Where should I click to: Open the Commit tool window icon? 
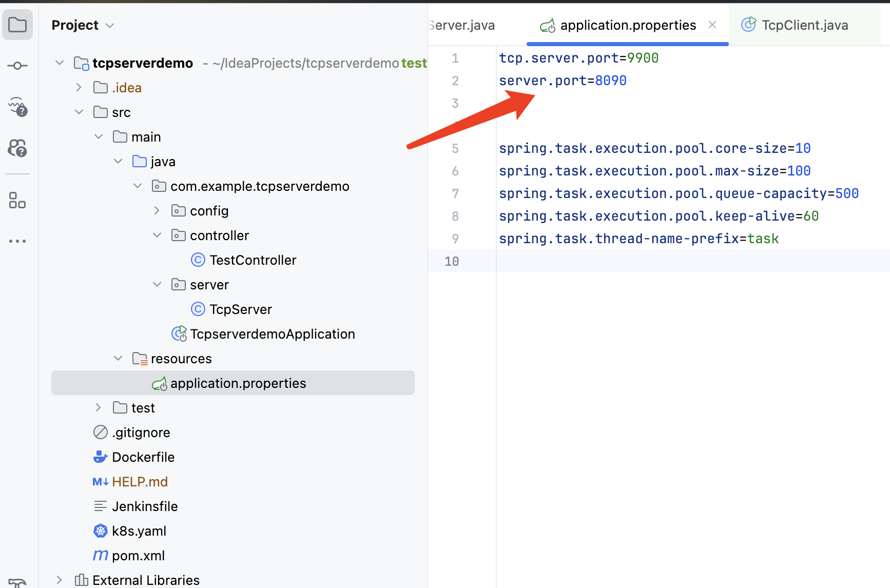17,66
